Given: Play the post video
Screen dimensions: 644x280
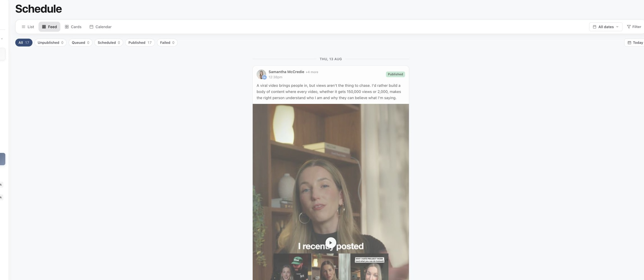Looking at the screenshot, I should (x=331, y=243).
